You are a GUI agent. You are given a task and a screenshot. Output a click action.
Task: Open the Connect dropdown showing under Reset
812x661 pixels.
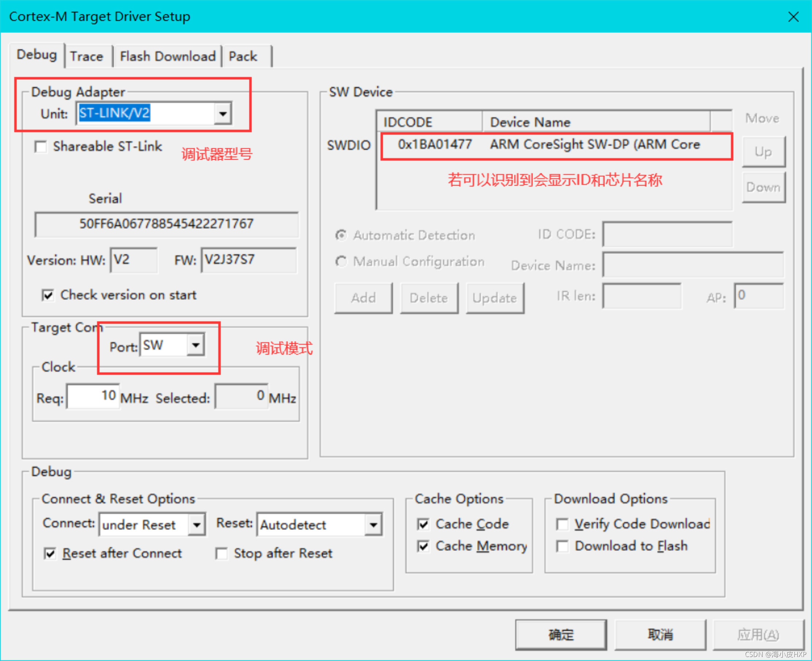pyautogui.click(x=196, y=524)
